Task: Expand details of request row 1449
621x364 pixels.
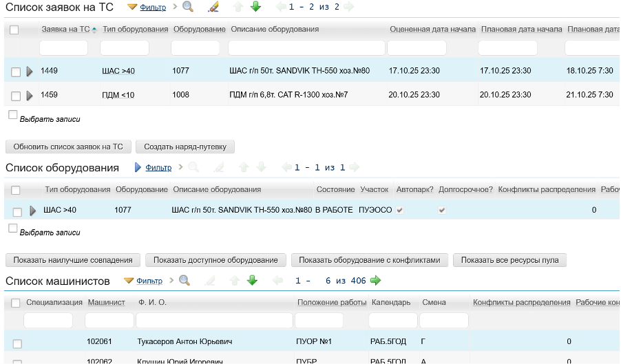Action: [x=30, y=72]
